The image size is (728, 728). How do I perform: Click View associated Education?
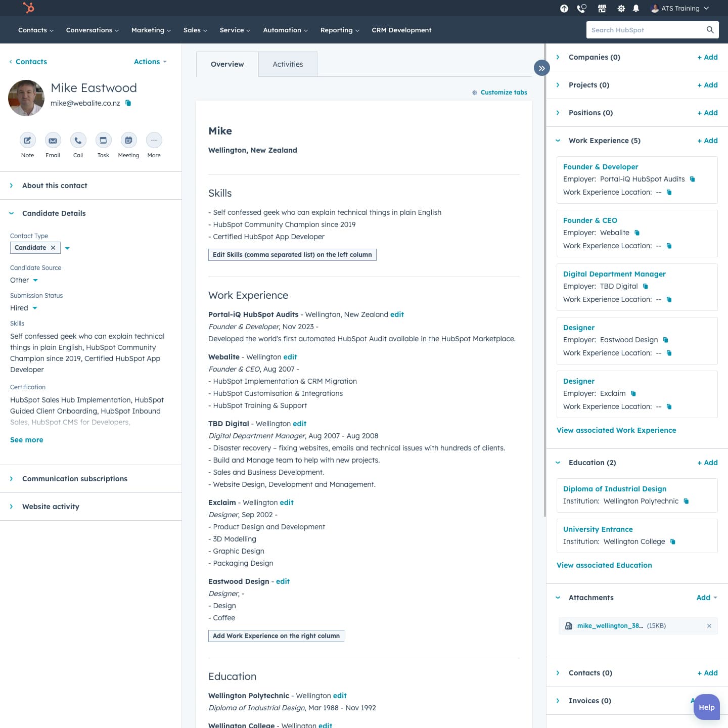point(604,565)
